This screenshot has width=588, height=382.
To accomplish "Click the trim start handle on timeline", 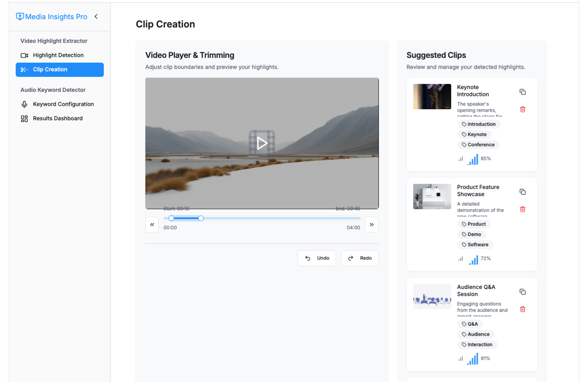I will [171, 218].
